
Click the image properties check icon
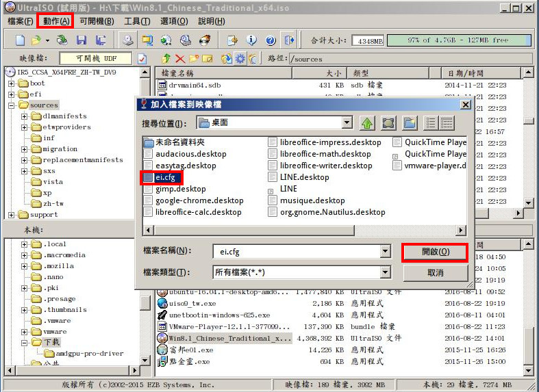(142, 59)
